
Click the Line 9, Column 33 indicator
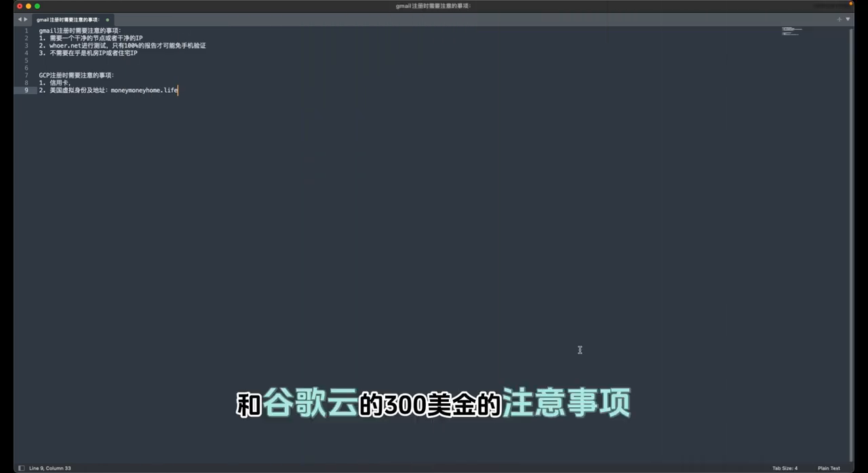tap(50, 468)
